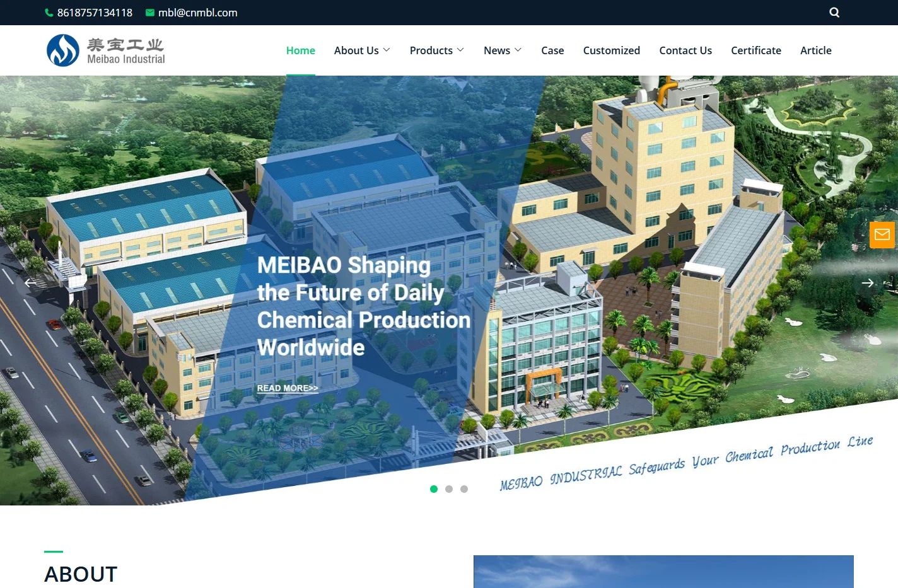
Task: Open search with the magnifier icon
Action: (x=834, y=13)
